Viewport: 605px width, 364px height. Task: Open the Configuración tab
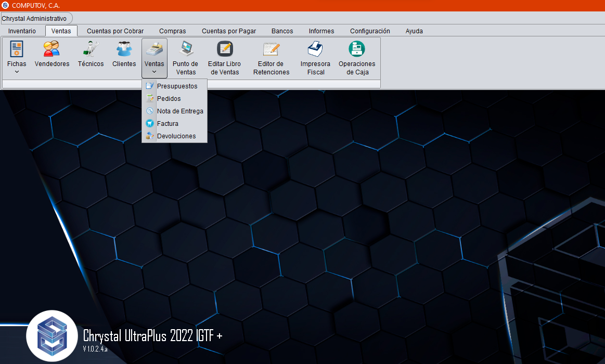tap(370, 31)
